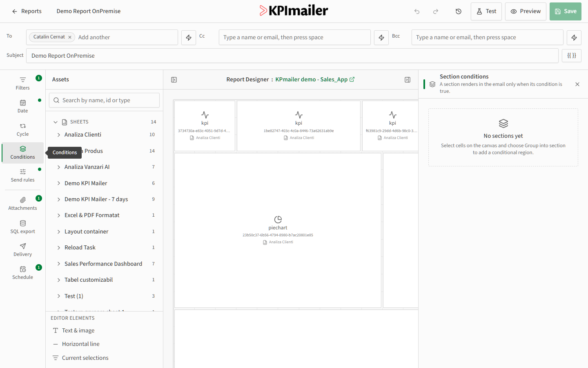Go back to Reports
The image size is (588, 368).
point(27,11)
